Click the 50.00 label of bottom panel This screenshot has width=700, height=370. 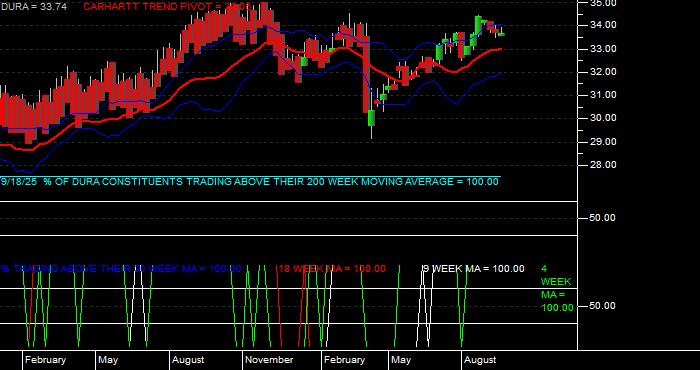[603, 306]
